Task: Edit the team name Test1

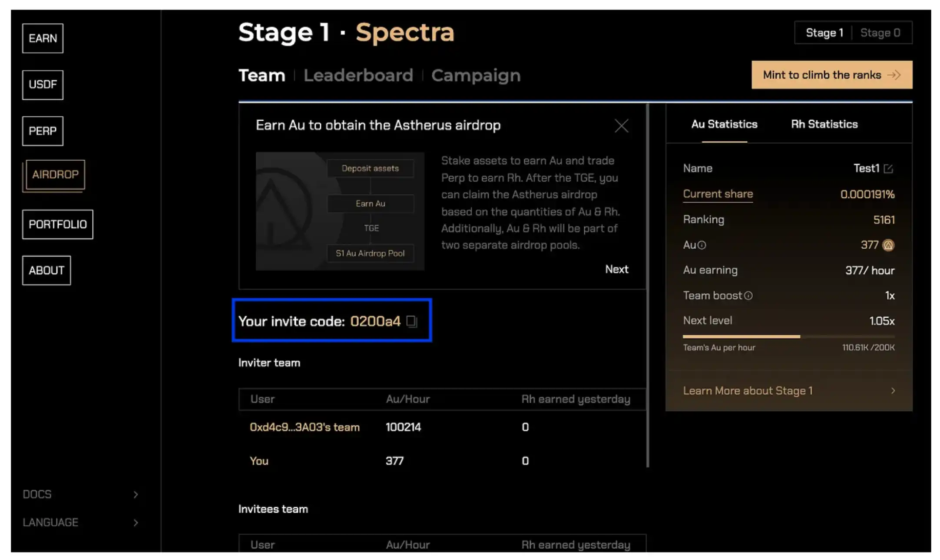Action: click(x=888, y=169)
